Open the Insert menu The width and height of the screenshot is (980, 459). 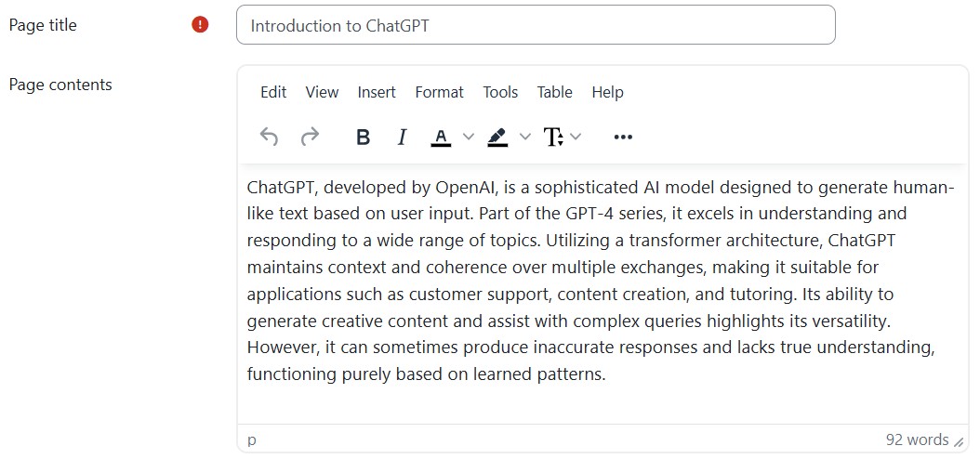[x=377, y=92]
